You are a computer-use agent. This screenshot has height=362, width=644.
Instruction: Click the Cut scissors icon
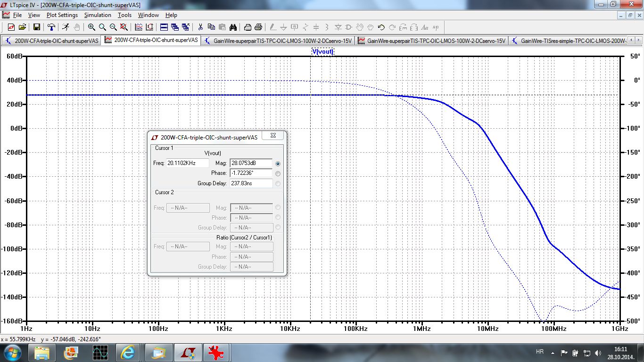pyautogui.click(x=200, y=27)
